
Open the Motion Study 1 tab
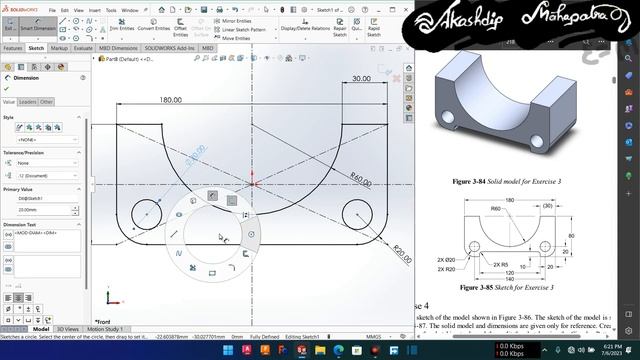pyautogui.click(x=104, y=329)
